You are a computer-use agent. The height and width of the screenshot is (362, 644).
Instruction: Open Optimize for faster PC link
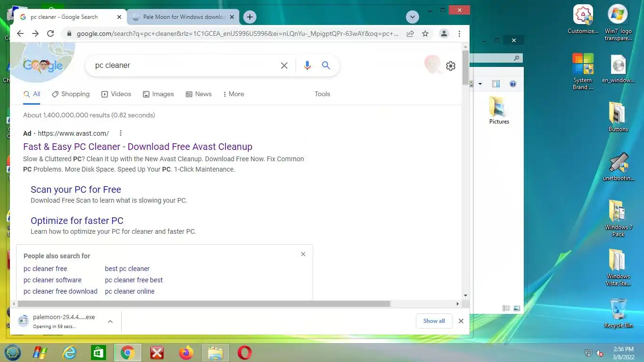[77, 221]
